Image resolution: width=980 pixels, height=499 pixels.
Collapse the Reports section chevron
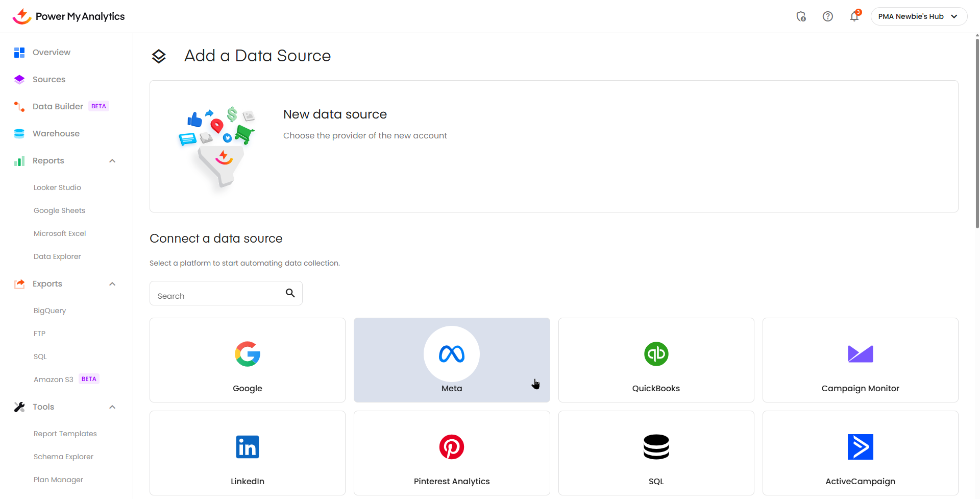[112, 161]
